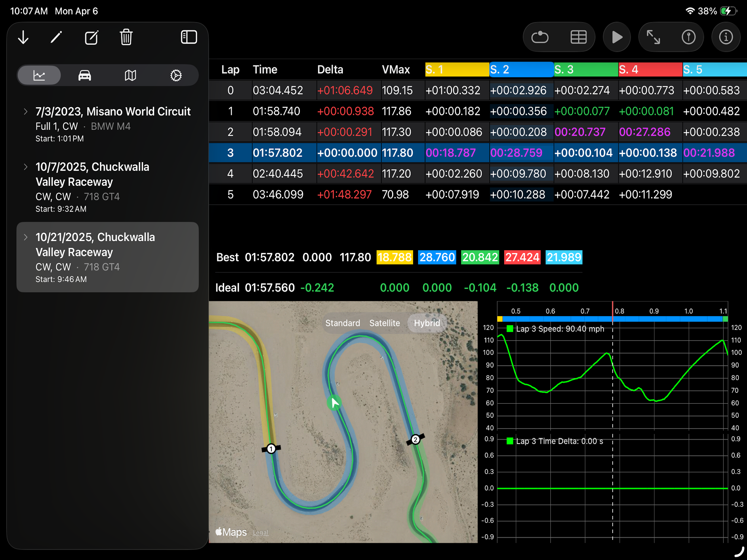Click ideal delta -0.242 value
The width and height of the screenshot is (747, 560).
(x=317, y=288)
